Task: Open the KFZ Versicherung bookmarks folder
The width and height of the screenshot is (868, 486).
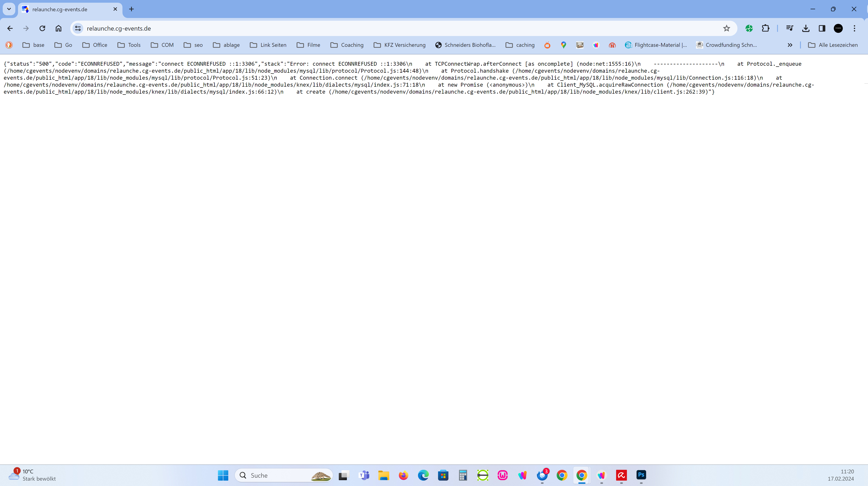Action: tap(400, 45)
